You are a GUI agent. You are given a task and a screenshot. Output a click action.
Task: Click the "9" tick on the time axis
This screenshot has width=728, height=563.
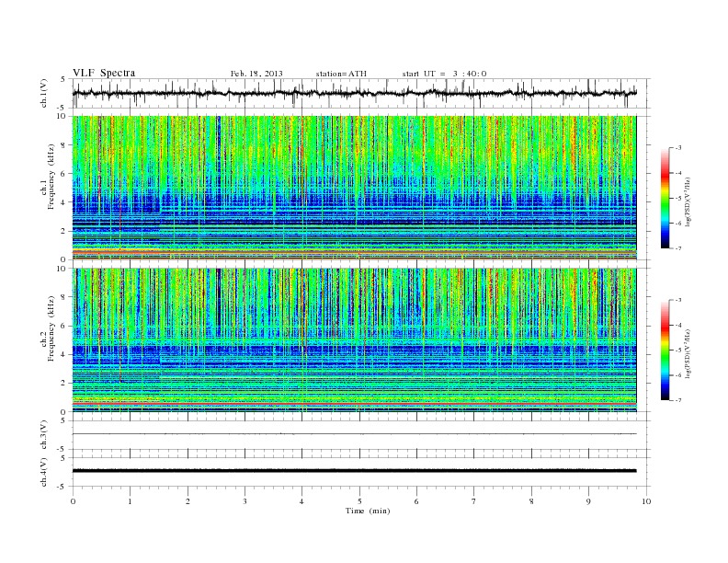tap(589, 501)
